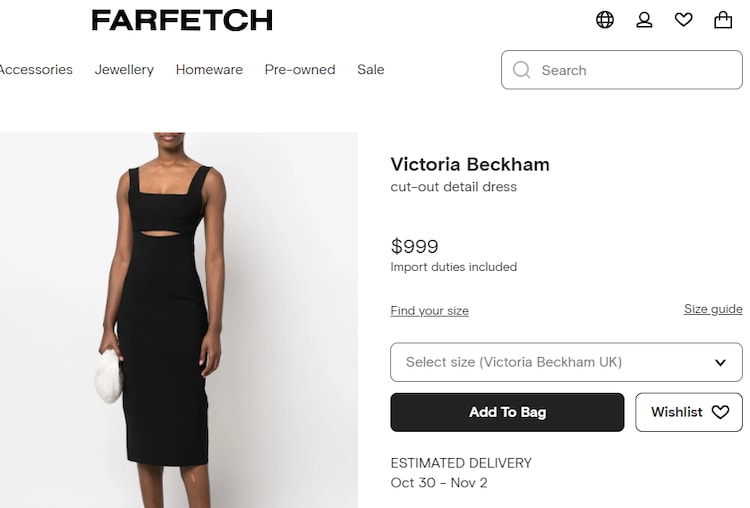
Task: Add the dress via the Wishlist button
Action: (678, 412)
